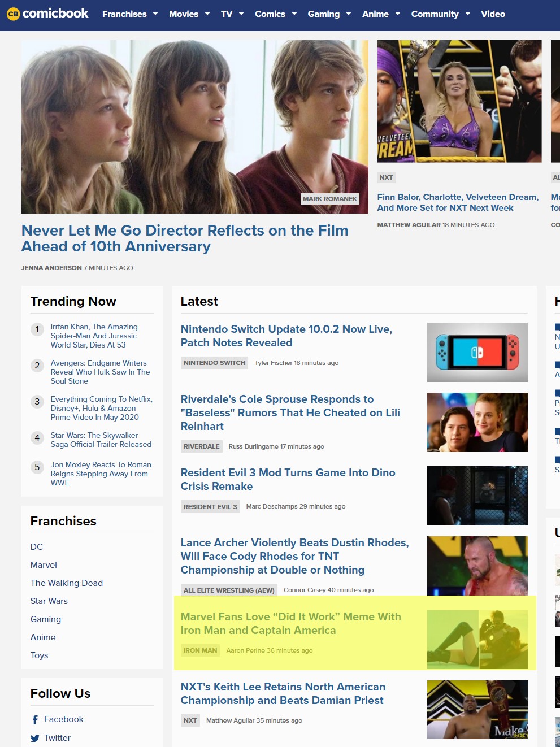This screenshot has height=747, width=560.
Task: Open Finn Balor NXT Next Week article
Action: [458, 202]
